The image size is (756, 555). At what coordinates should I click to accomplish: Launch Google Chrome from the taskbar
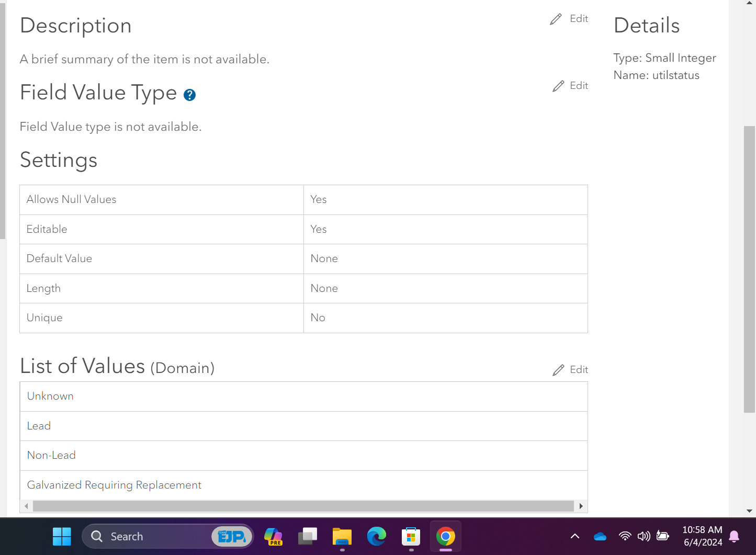click(445, 536)
